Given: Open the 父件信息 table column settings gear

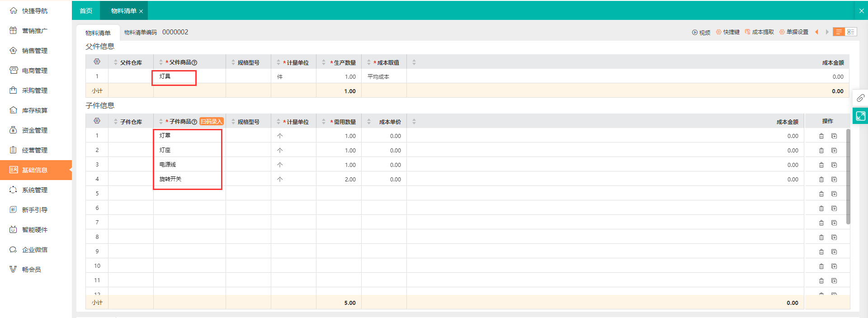Looking at the screenshot, I should pyautogui.click(x=97, y=62).
